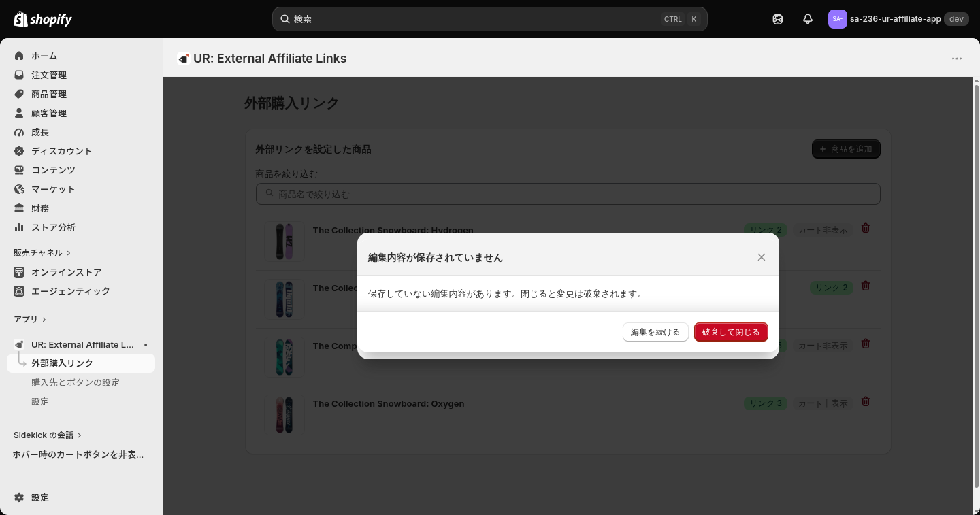Expand the アプリ section
Viewport: 980px width, 515px height.
pos(30,319)
